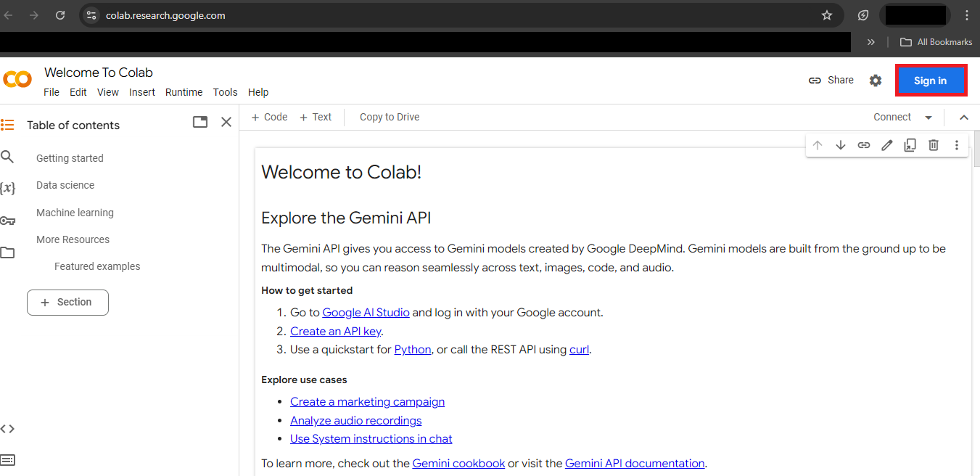Follow the Google AI Studio link
Image resolution: width=980 pixels, height=476 pixels.
pos(366,313)
